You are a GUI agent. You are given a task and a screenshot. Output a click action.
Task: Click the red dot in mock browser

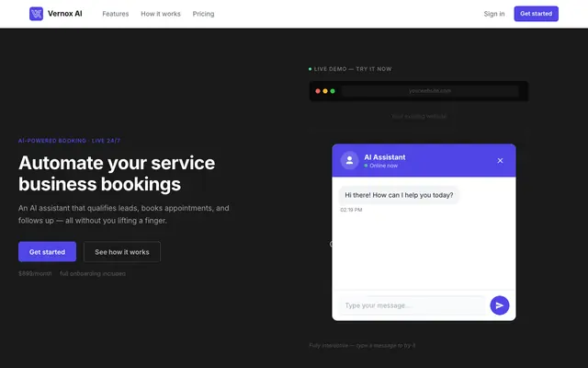318,91
